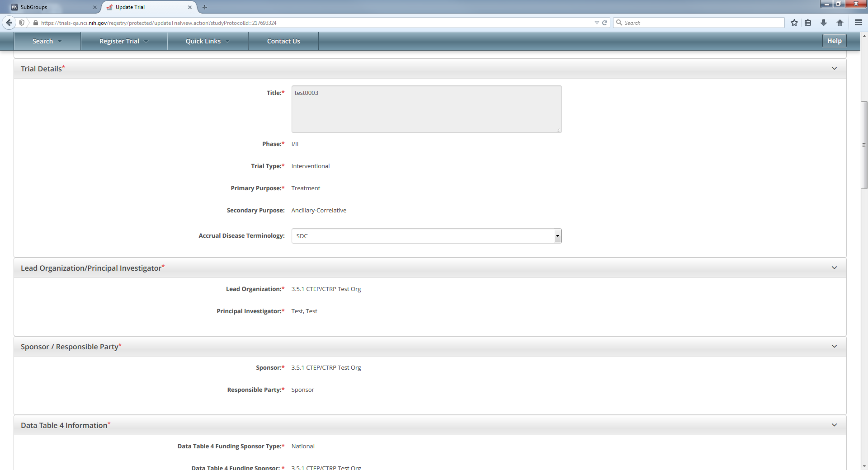Click the browser back arrow button
This screenshot has height=470, width=868.
[9, 23]
